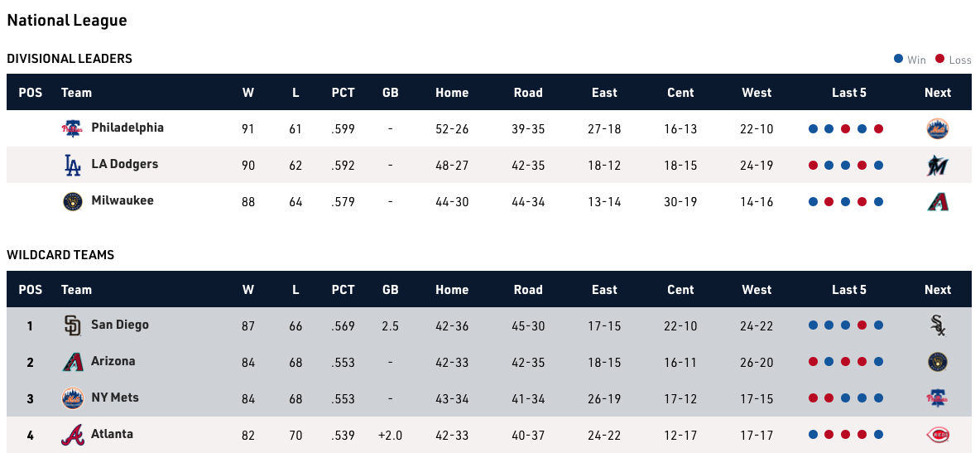Click the blue Win legend dot

(898, 59)
